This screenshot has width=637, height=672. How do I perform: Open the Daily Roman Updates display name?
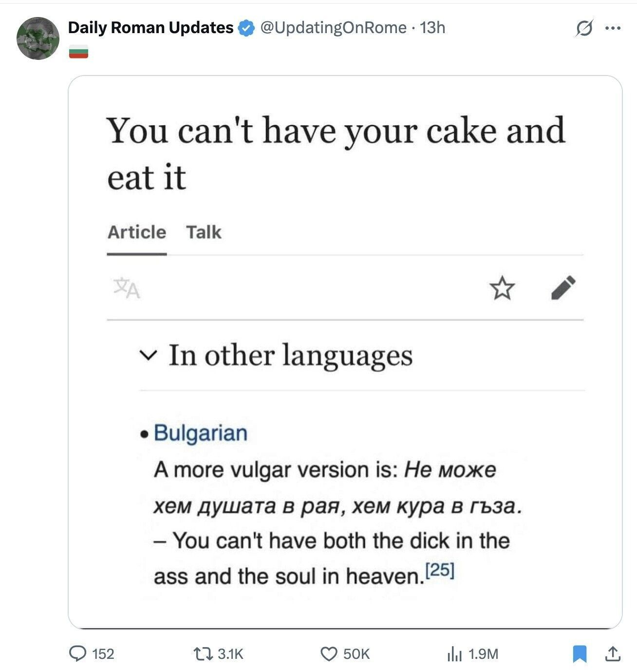(x=150, y=28)
